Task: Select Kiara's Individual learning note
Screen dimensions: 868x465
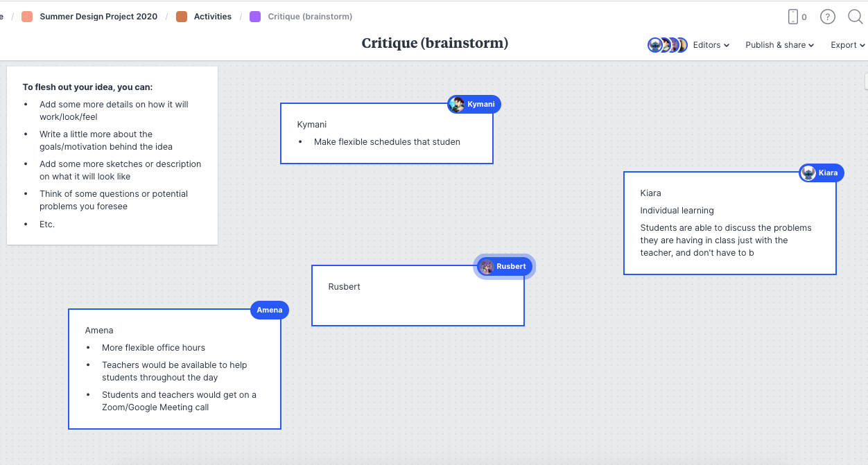Action: point(677,211)
